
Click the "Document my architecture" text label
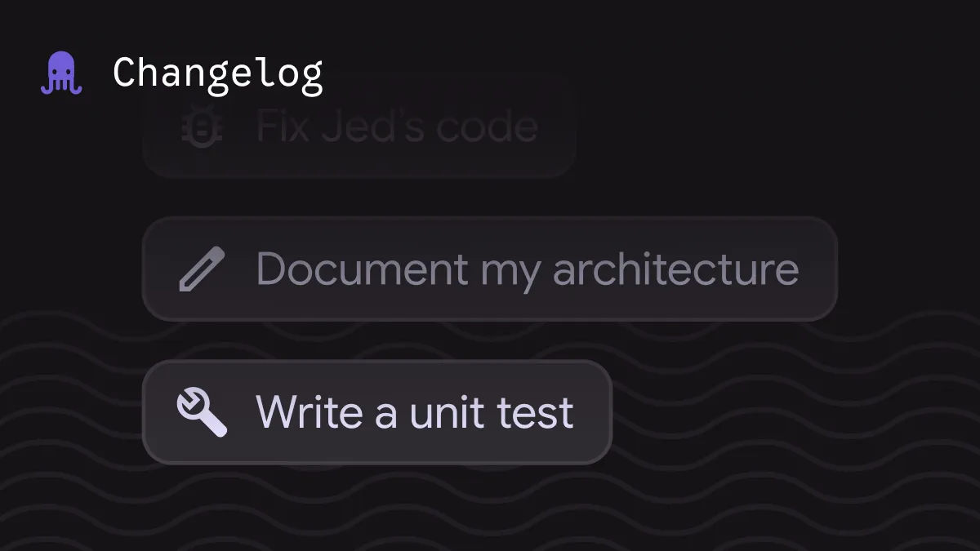pyautogui.click(x=527, y=269)
